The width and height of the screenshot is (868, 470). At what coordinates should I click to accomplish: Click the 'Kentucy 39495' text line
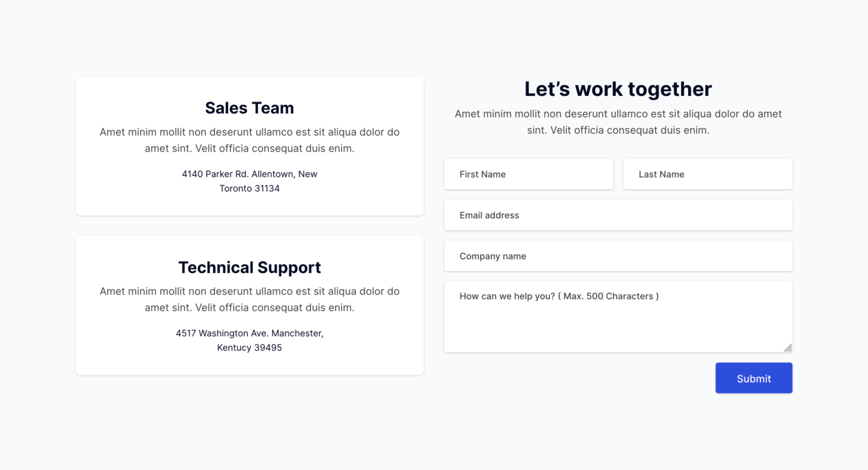(x=250, y=348)
